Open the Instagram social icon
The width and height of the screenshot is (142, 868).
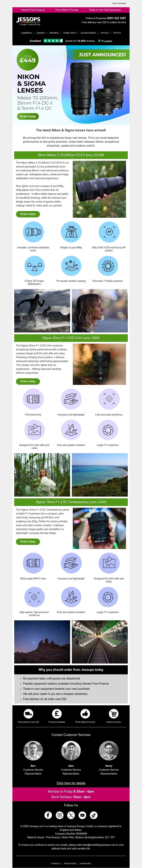(60, 815)
